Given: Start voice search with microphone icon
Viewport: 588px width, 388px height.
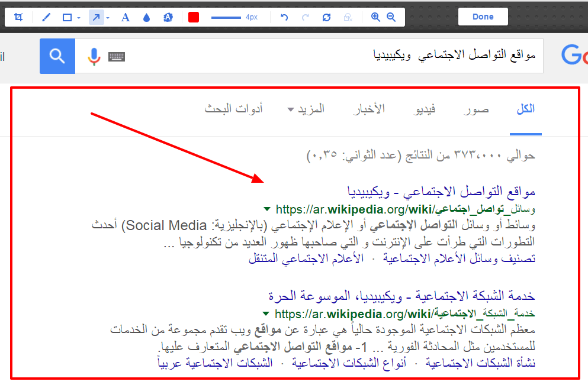Looking at the screenshot, I should 94,57.
